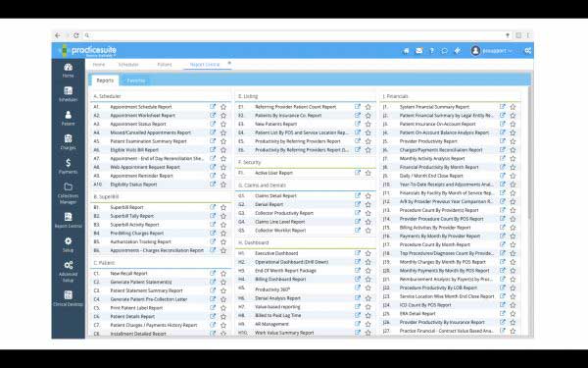Launch Appointment Schedule Report in new window
Viewport: 588px width, 368px height.
[213, 107]
